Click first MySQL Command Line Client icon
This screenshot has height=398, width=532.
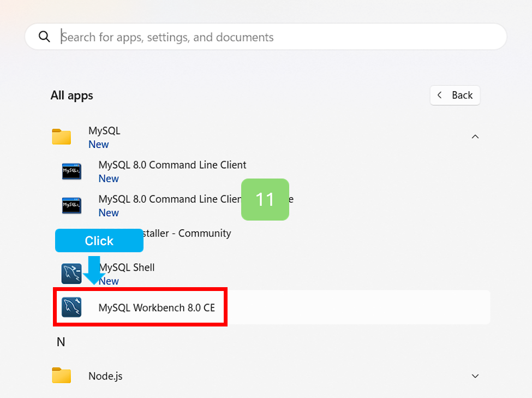click(71, 171)
